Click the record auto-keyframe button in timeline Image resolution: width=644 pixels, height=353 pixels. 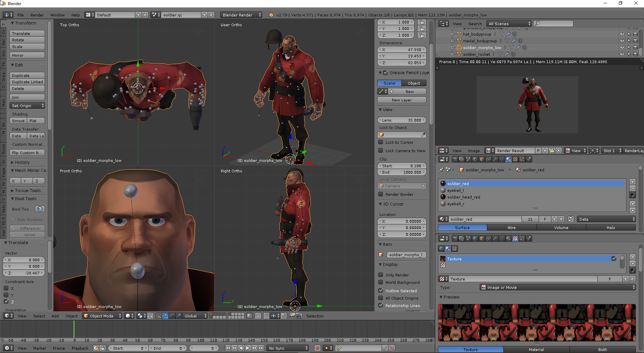tap(317, 348)
